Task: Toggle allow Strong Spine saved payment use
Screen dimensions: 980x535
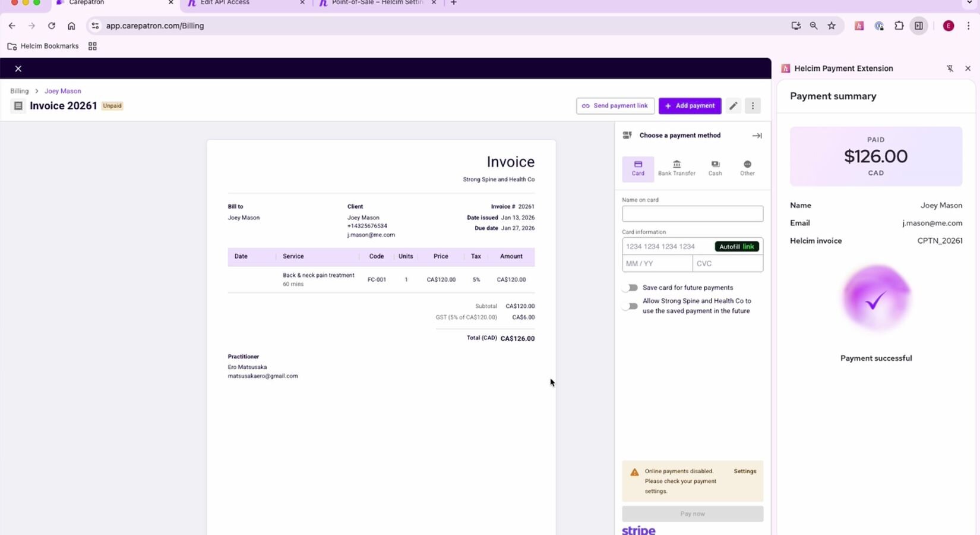Action: [x=630, y=306]
